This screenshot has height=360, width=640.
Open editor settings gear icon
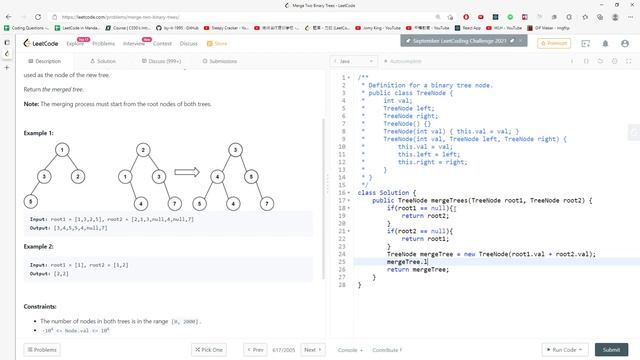pos(614,61)
